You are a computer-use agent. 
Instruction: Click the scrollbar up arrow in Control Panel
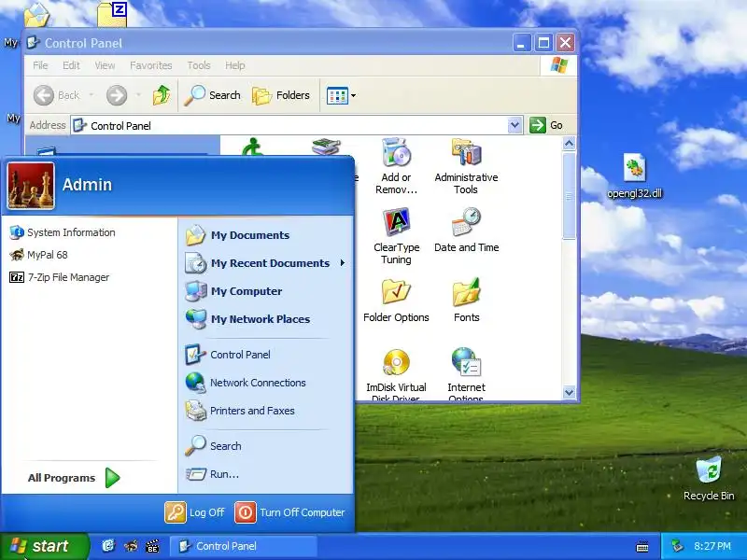[x=569, y=144]
